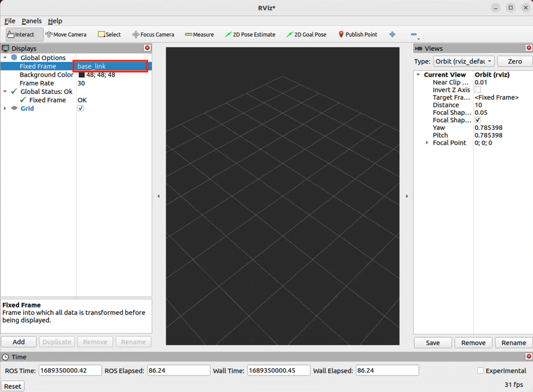
Task: Click the Global Options gear icon
Action: [14, 57]
